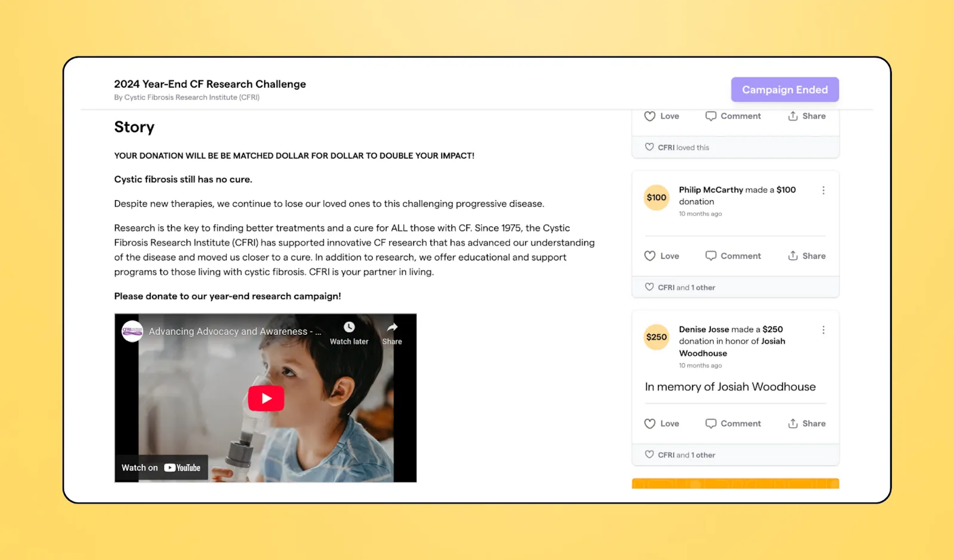
Task: Share Philip McCarthy's donation
Action: coord(807,256)
